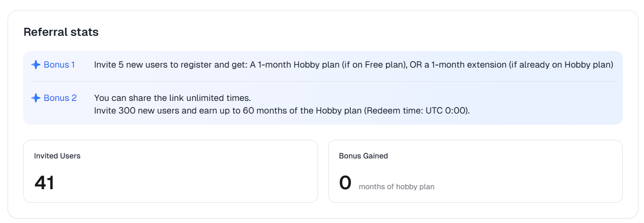Click the sparkle icon beside Bonus 2
The width and height of the screenshot is (644, 223).
point(35,98)
